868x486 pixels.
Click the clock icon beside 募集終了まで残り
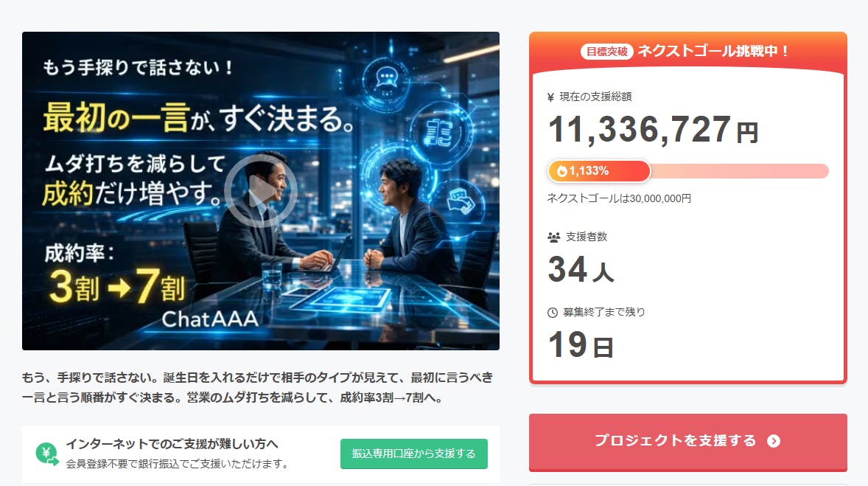553,313
